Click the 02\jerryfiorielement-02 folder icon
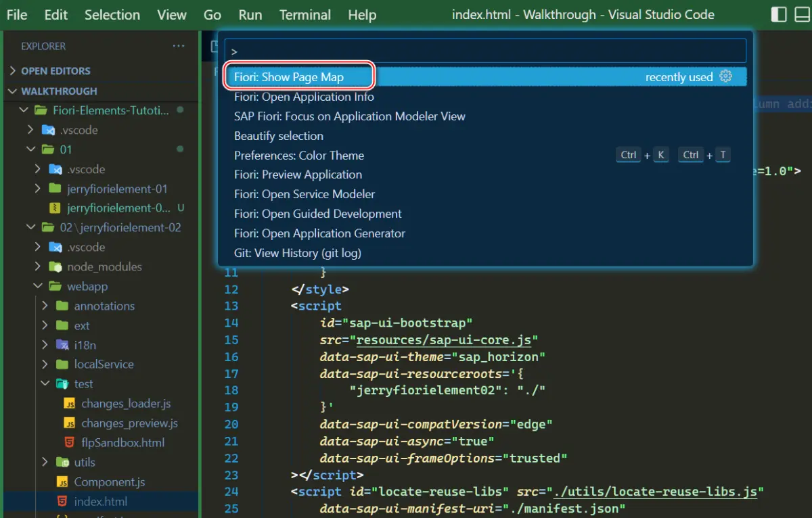812x518 pixels. coord(47,227)
